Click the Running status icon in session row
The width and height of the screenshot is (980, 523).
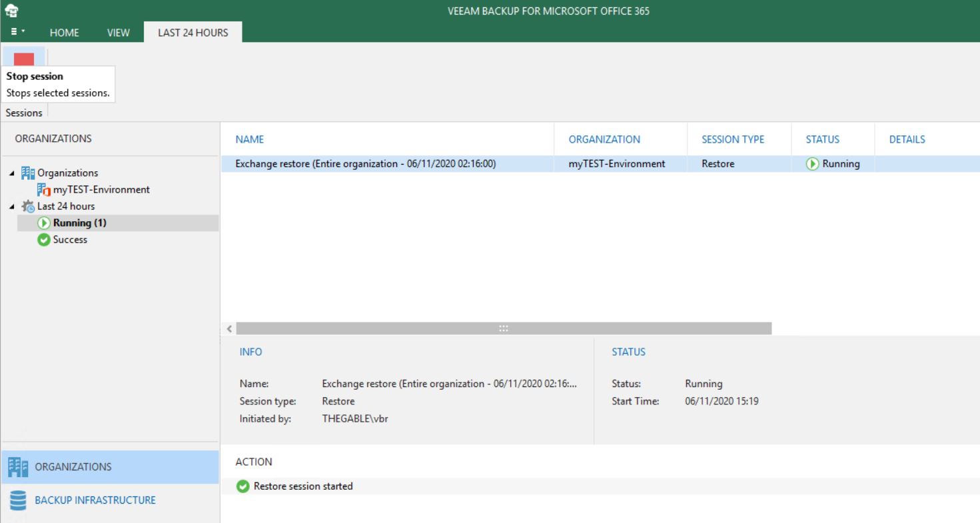[813, 164]
